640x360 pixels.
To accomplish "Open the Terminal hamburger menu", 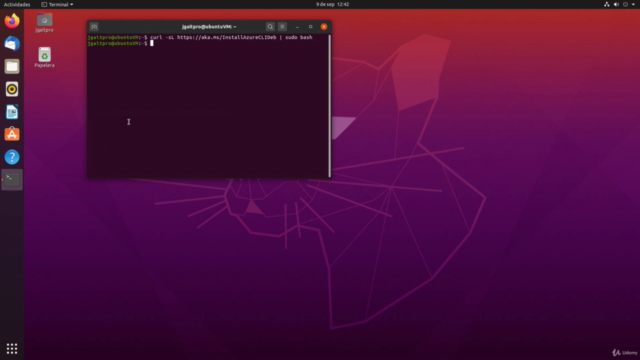I will coord(282,27).
